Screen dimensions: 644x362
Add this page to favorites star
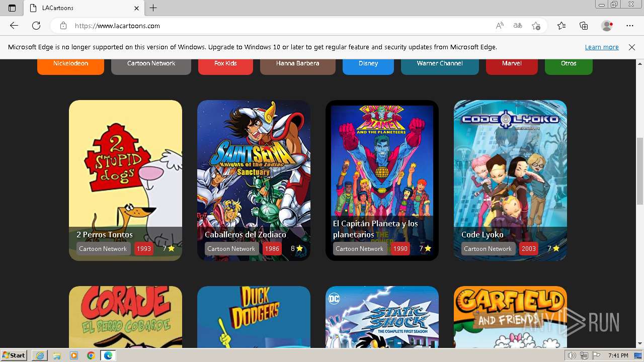click(x=536, y=26)
